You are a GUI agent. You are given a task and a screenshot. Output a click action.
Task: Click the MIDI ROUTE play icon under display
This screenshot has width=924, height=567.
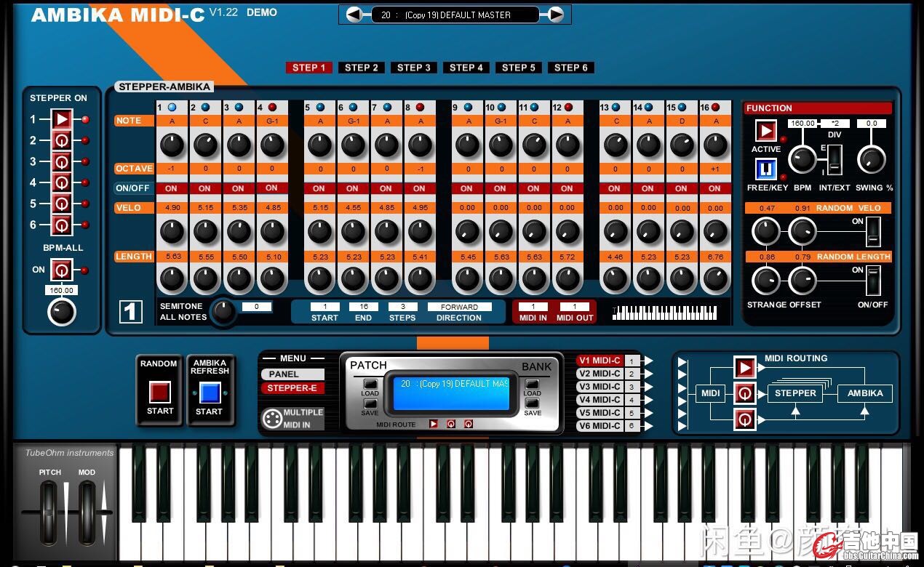point(434,424)
